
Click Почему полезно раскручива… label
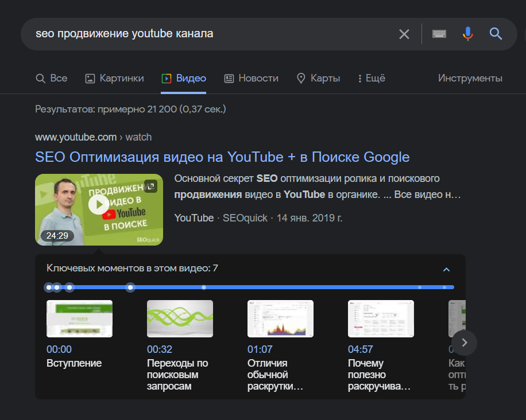pos(379,375)
